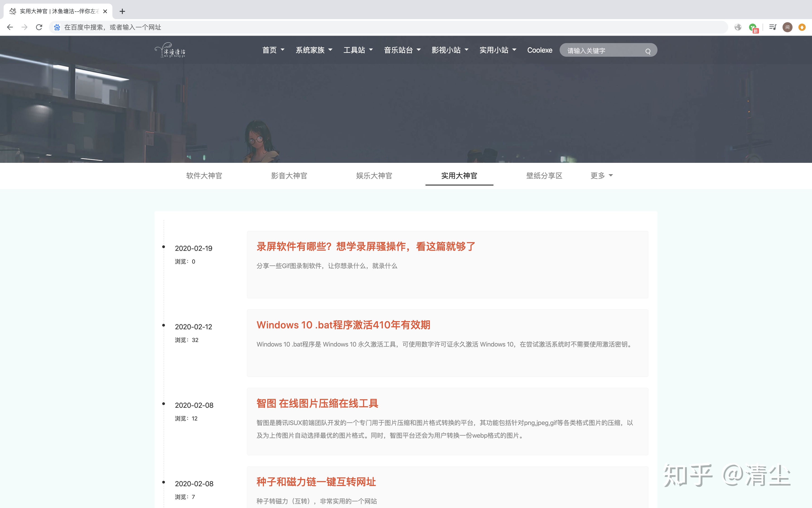Open the user profile avatar
The image size is (812, 508).
788,27
